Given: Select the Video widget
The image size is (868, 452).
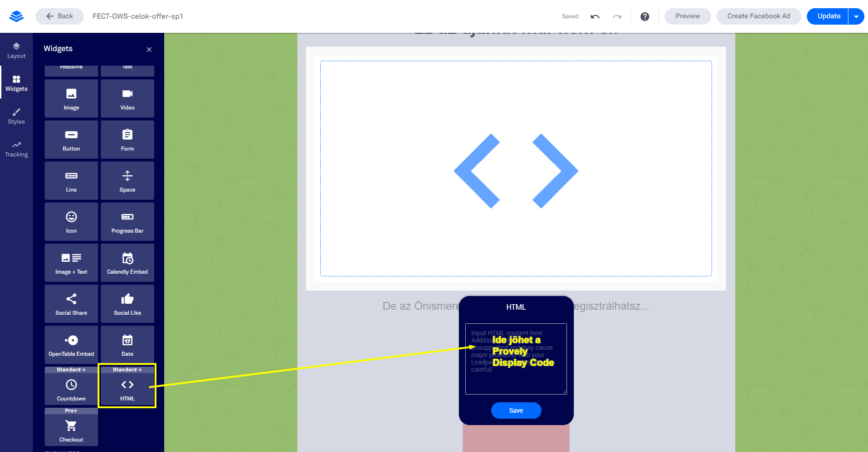Looking at the screenshot, I should tap(127, 99).
